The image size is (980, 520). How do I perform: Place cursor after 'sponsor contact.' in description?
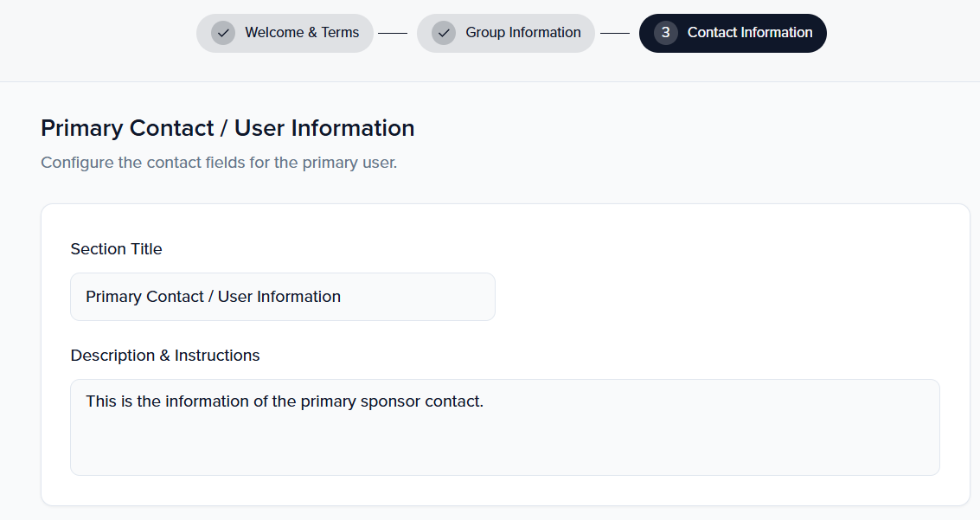[484, 401]
